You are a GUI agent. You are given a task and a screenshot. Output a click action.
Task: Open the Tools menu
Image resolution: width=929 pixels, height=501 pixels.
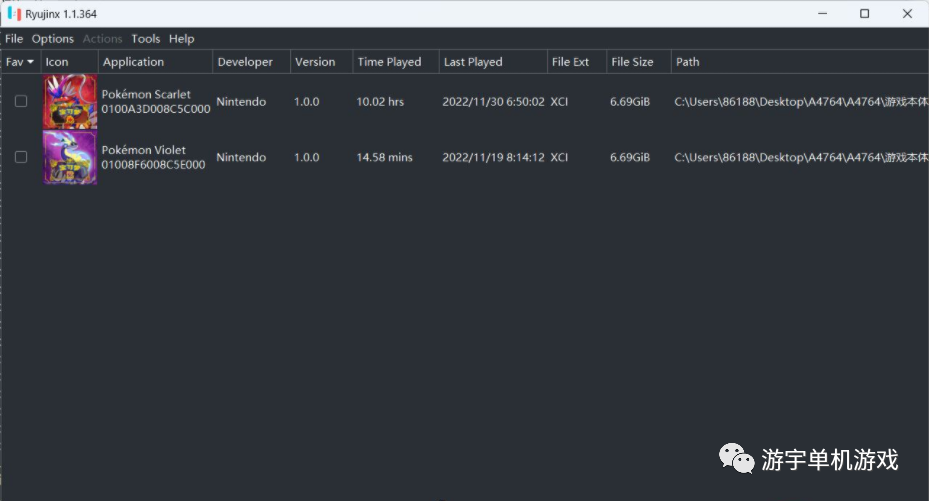(x=146, y=38)
